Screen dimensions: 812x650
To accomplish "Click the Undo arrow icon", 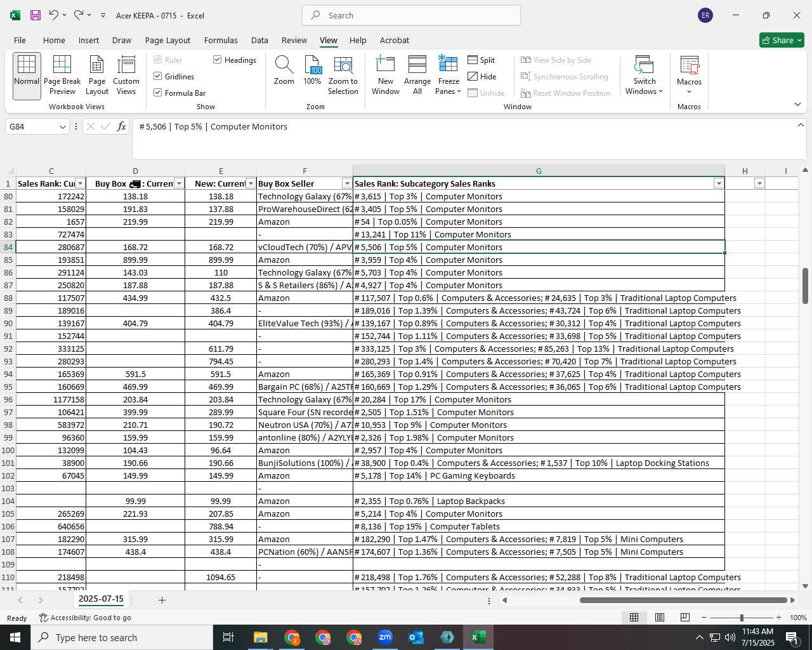I will click(54, 15).
